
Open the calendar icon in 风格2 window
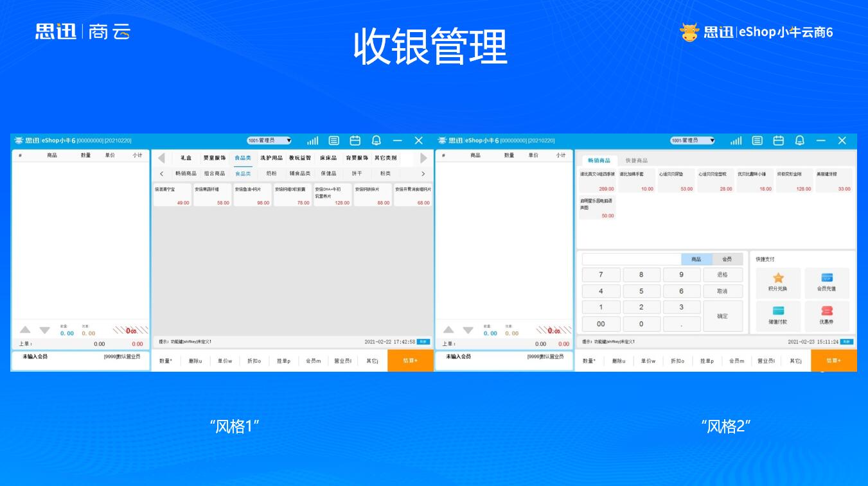tap(779, 141)
